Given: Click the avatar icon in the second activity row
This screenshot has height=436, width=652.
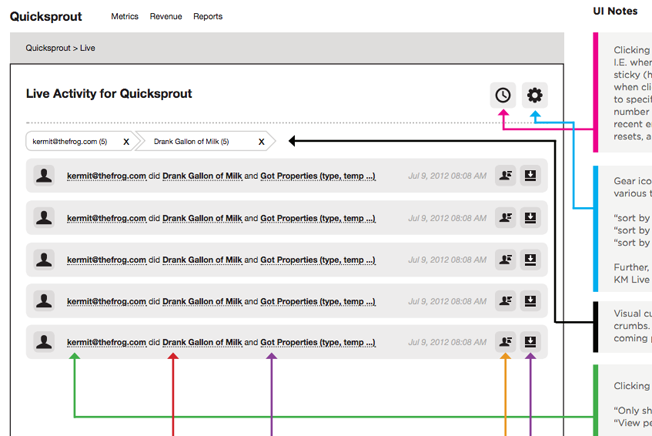Looking at the screenshot, I should point(44,217).
